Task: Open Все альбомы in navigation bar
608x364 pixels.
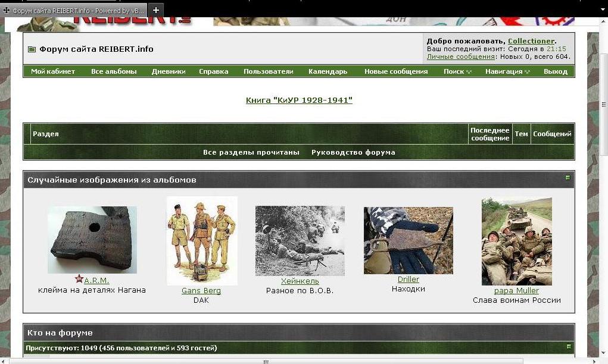Action: pyautogui.click(x=114, y=71)
